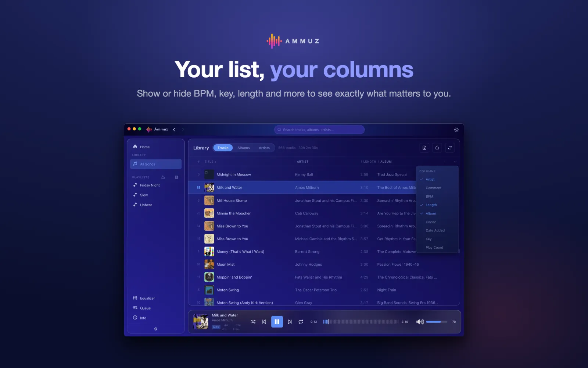Switch to the Tracks tab
This screenshot has height=368, width=588.
click(223, 148)
